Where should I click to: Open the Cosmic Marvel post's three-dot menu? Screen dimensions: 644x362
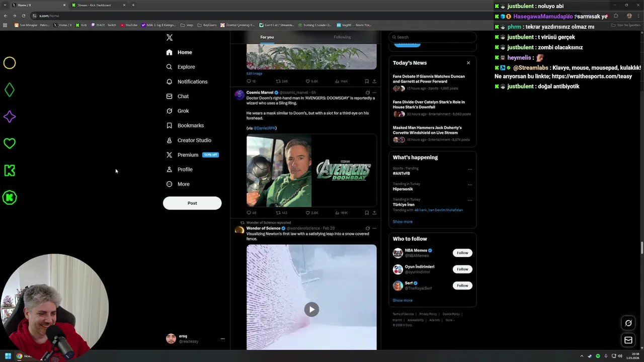coord(374,93)
